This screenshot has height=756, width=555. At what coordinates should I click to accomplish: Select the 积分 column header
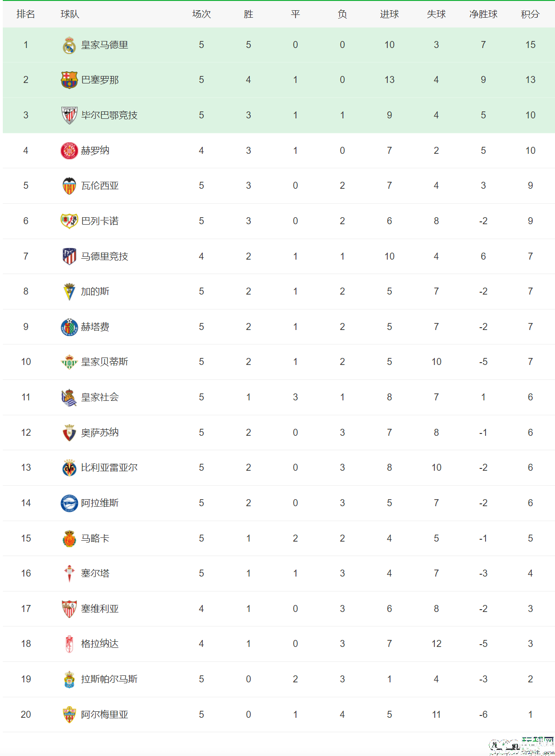tap(530, 14)
